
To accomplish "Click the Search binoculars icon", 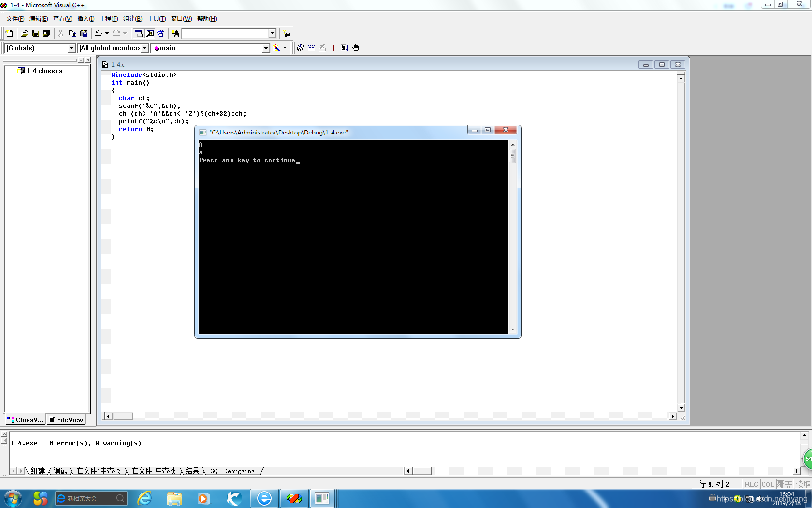I will click(287, 33).
